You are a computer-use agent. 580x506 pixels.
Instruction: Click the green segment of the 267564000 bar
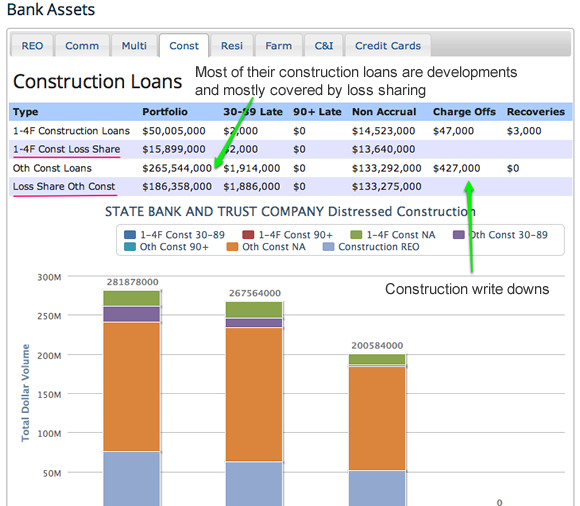pyautogui.click(x=254, y=310)
